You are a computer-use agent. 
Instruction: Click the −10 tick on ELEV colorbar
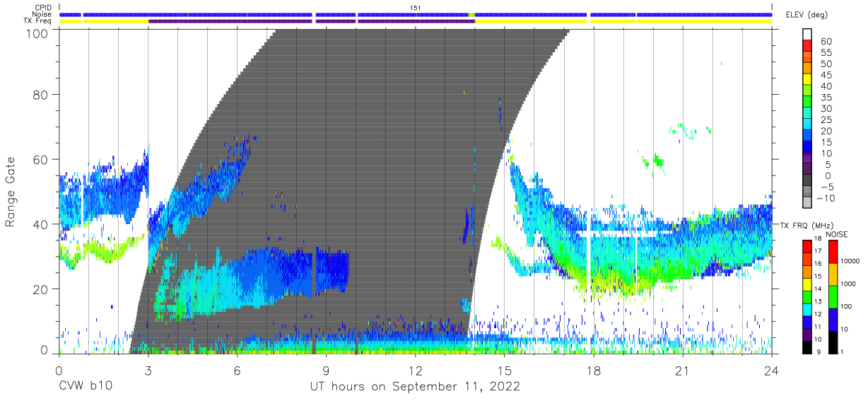[827, 197]
